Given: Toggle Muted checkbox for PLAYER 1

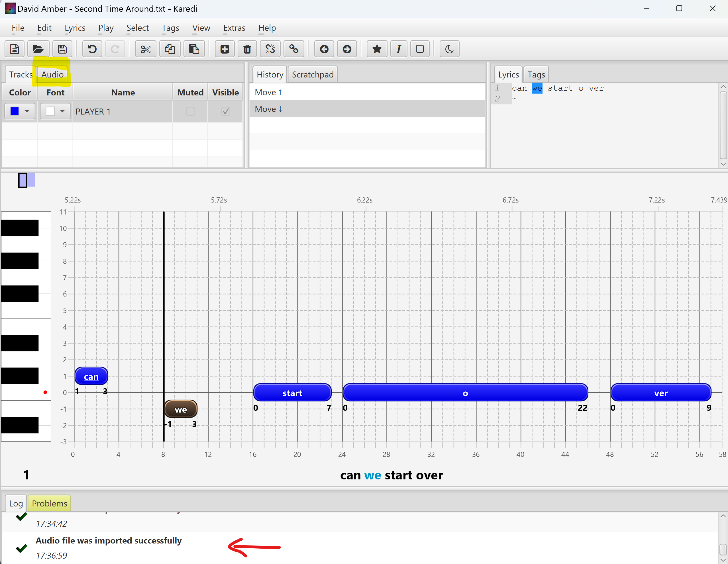Looking at the screenshot, I should click(190, 111).
